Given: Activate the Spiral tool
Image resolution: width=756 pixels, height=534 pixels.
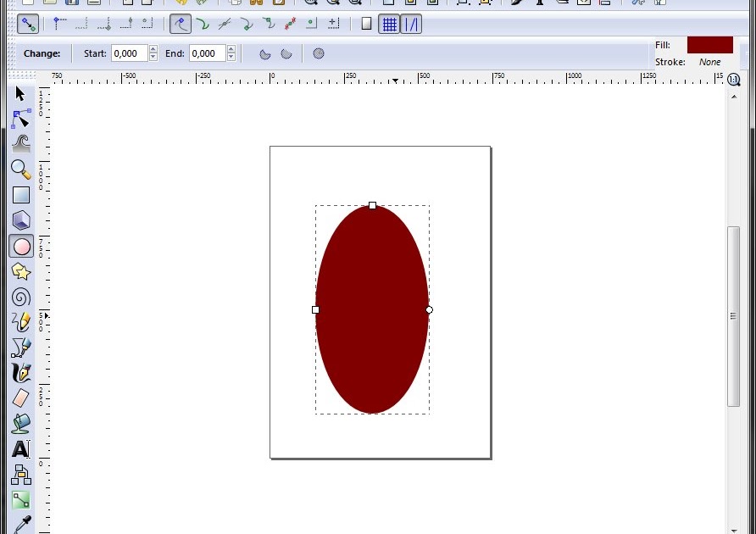Looking at the screenshot, I should click(20, 297).
